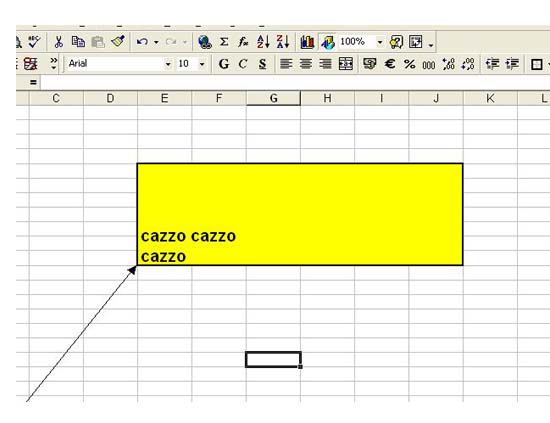The width and height of the screenshot is (550, 423).
Task: Launch the Chart Wizard icon
Action: tap(307, 42)
